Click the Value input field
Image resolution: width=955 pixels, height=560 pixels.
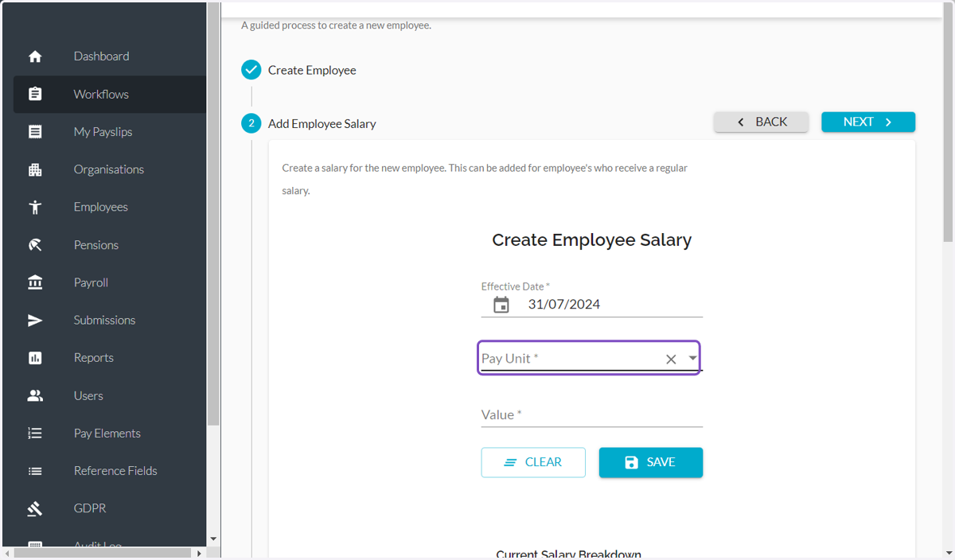click(x=592, y=414)
